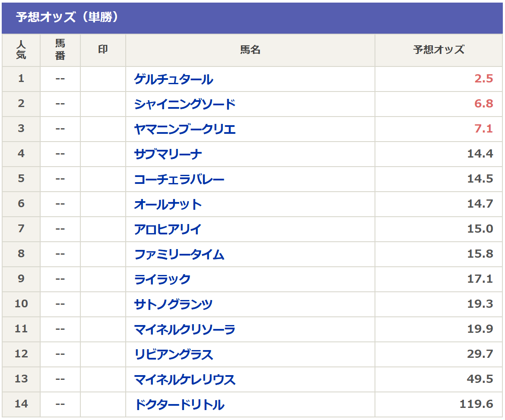The width and height of the screenshot is (505, 420).
Task: Open ヤマニンブークリエ horse page
Action: coord(185,129)
